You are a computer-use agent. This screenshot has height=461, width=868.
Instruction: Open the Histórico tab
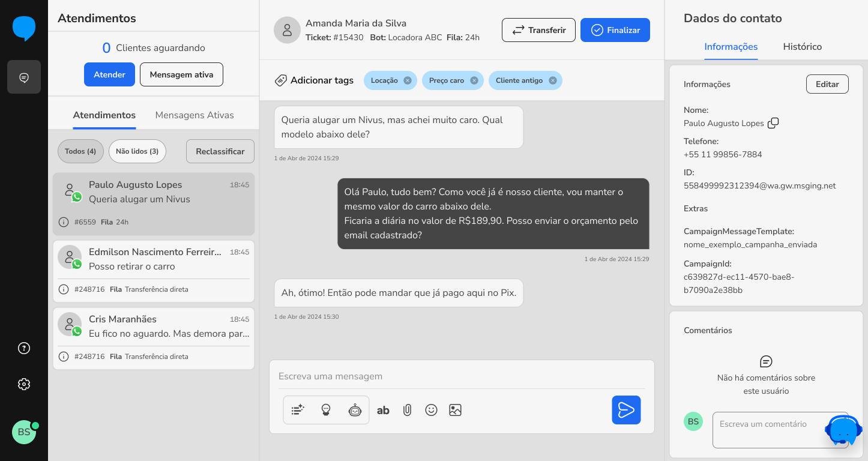point(803,47)
